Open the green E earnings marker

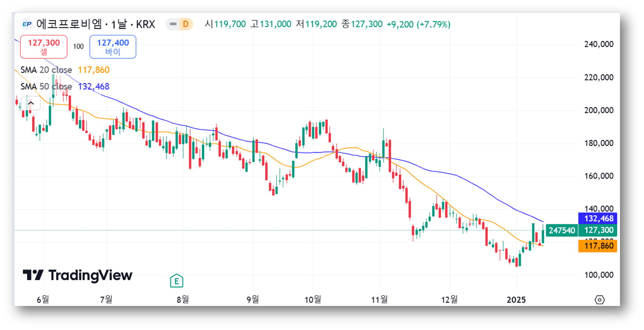tap(176, 281)
